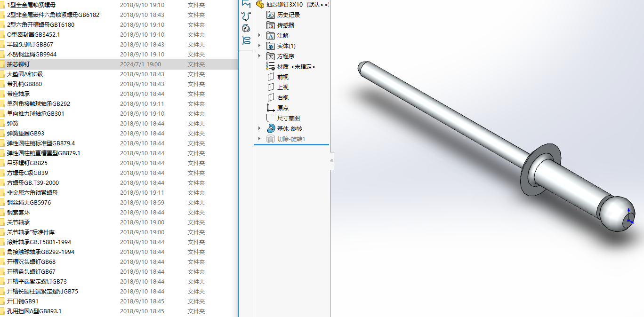
Task: Click the 历史记录 folder icon
Action: [x=271, y=15]
